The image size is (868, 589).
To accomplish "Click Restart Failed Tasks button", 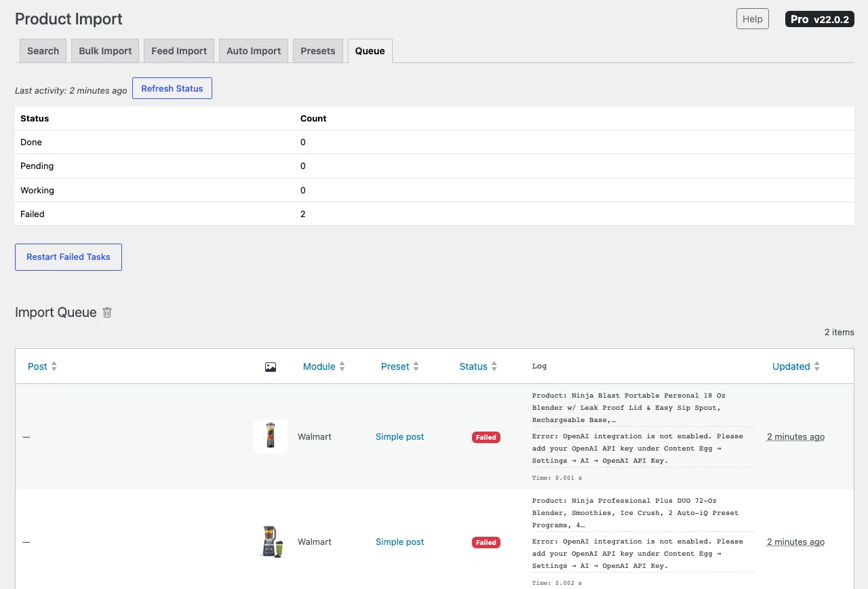I will tap(68, 257).
